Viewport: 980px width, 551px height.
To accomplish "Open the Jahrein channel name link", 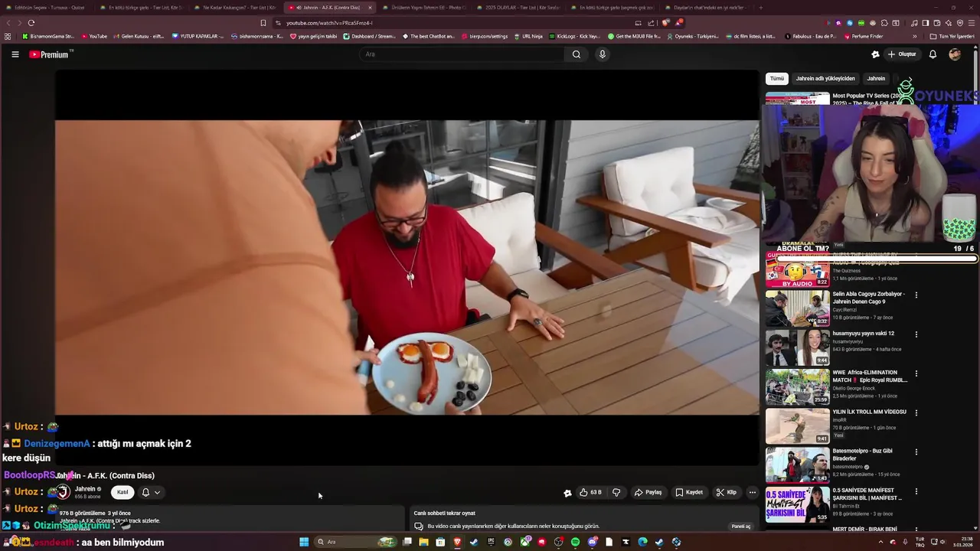I will click(85, 489).
